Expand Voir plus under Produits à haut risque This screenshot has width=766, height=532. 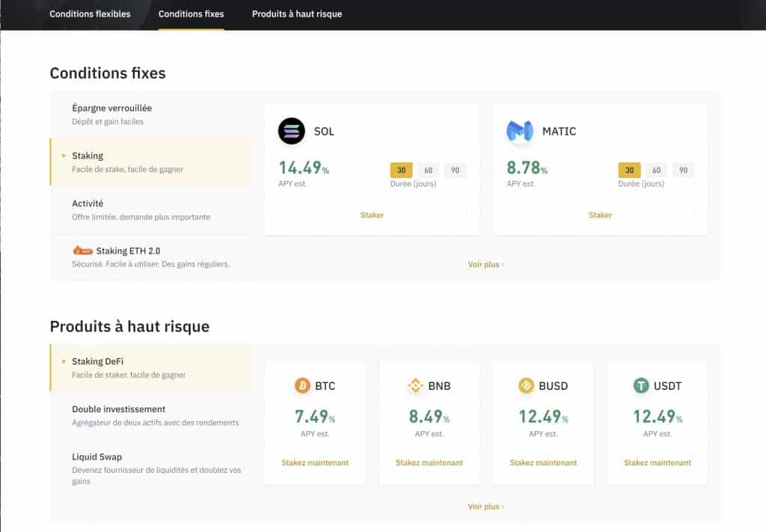click(485, 506)
